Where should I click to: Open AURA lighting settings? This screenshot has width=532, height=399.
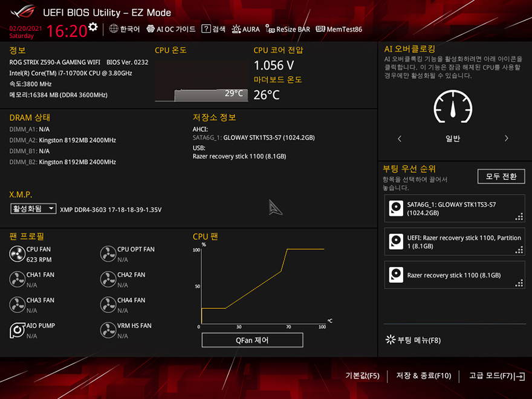click(x=245, y=29)
